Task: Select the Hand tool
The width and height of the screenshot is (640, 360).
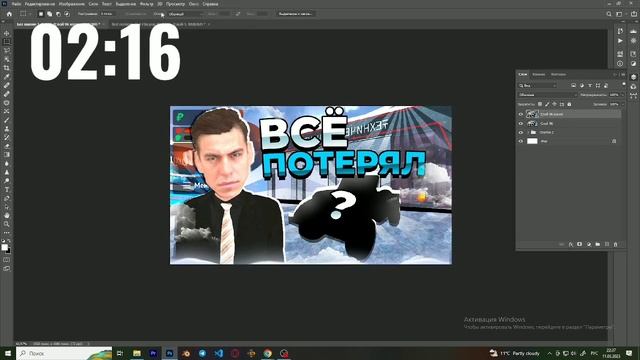Action: point(7,215)
